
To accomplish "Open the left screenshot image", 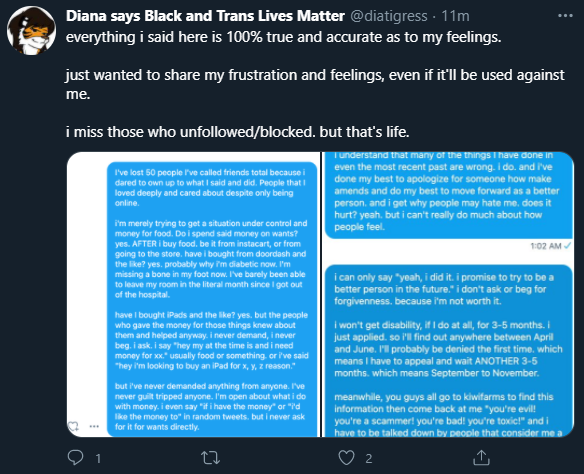I will coord(193,295).
